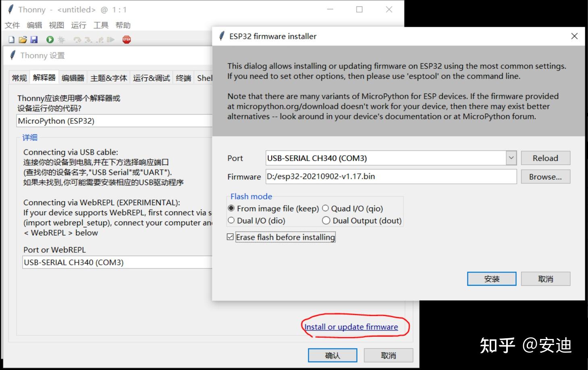The width and height of the screenshot is (588, 370).
Task: Click the Step into toolbar icon
Action: tap(89, 39)
